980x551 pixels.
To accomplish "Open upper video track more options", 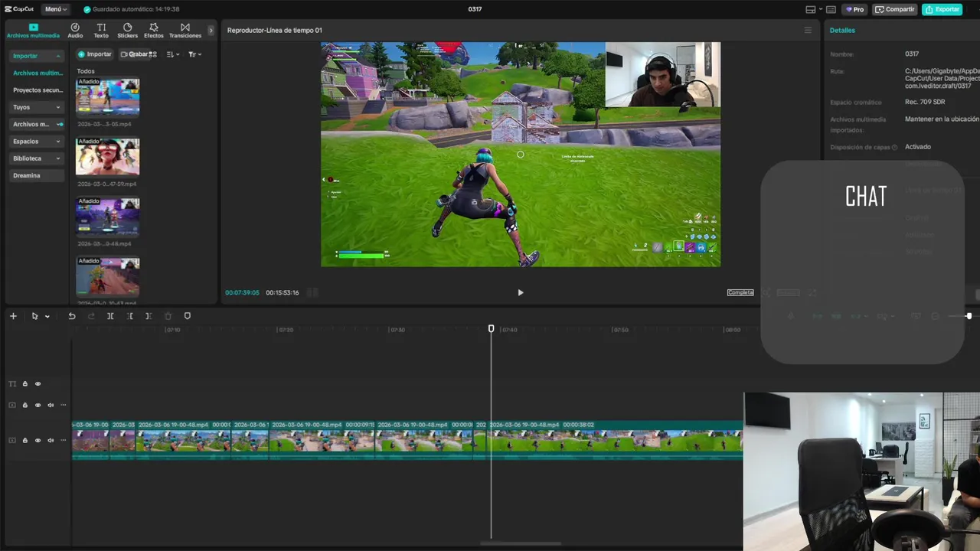I will point(64,406).
